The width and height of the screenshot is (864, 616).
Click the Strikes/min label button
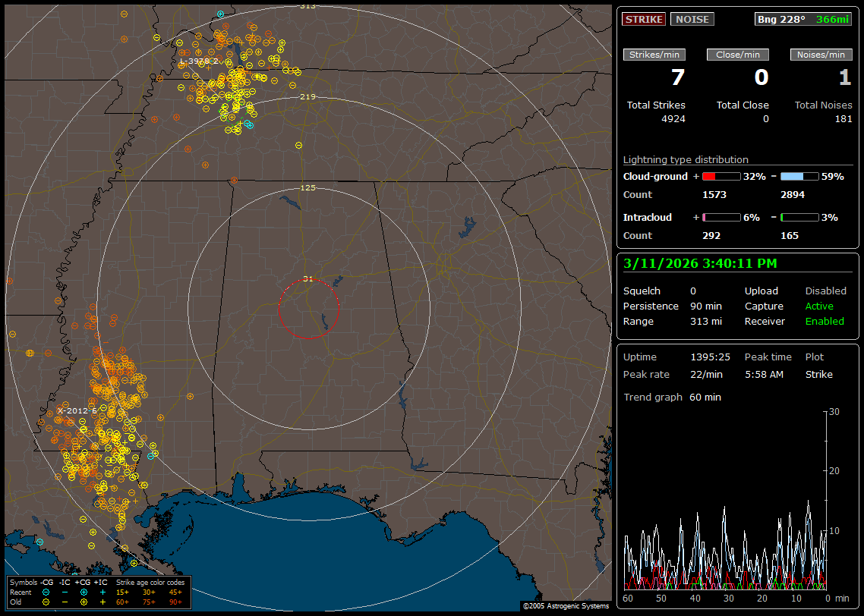tap(654, 55)
